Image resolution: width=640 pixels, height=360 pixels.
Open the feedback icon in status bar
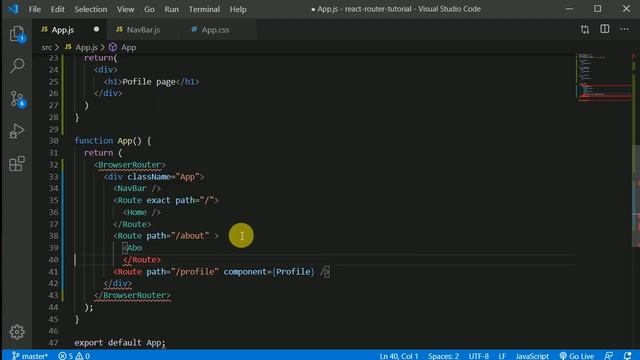pos(608,356)
